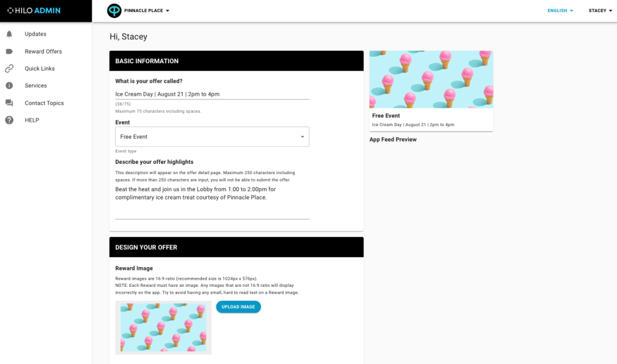Screen dimensions: 617x364
Task: Go to Reward Offers in sidebar
Action: 43,52
